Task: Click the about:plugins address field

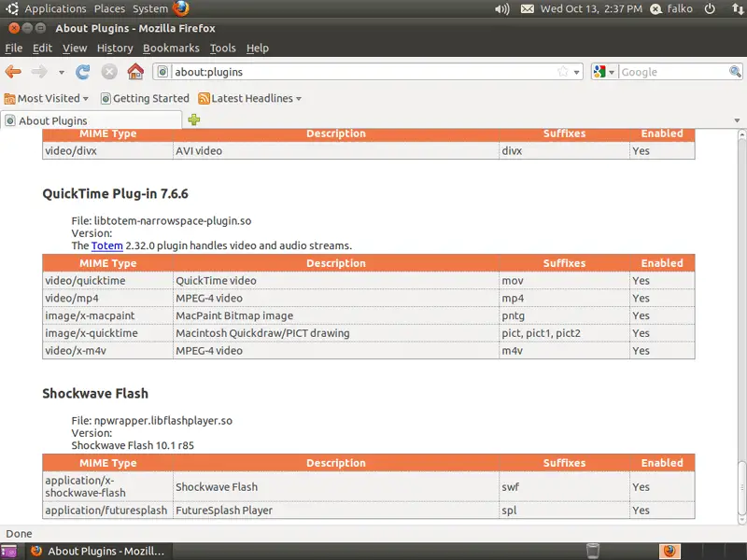Action: (x=362, y=72)
